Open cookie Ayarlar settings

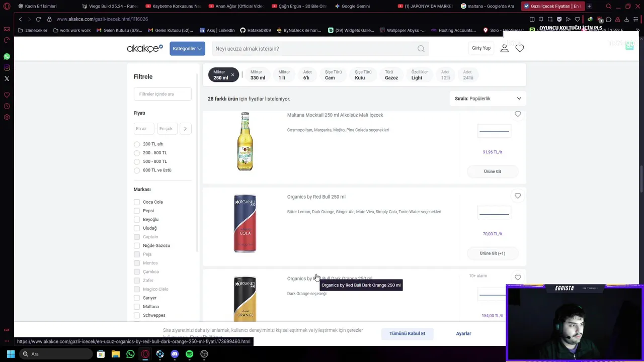(x=463, y=333)
